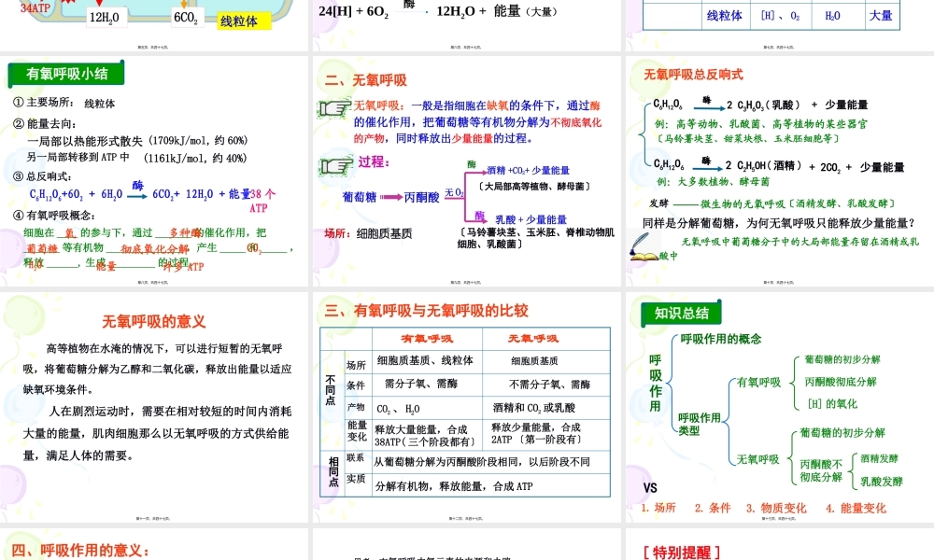Click the quill-and-book icon in 无氧呼吸总反应式 slide

(644, 246)
